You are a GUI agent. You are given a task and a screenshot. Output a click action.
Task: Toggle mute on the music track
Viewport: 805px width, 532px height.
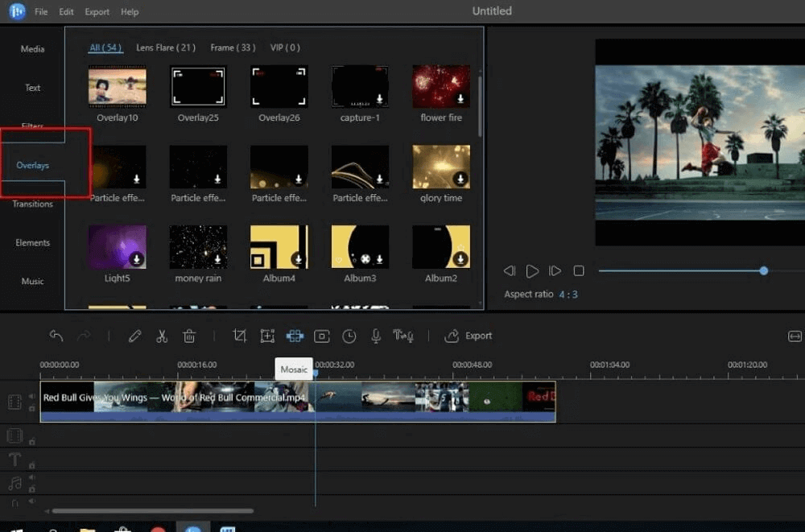coord(32,477)
